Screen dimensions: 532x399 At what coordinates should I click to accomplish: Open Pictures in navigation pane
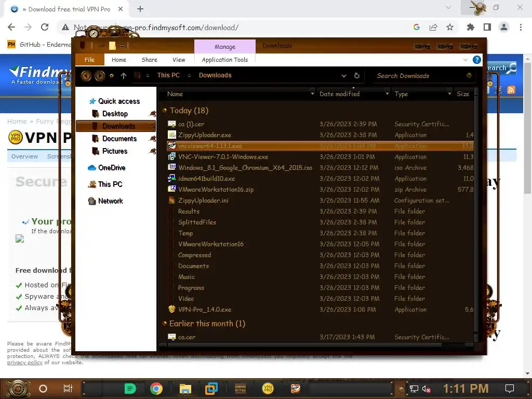[x=115, y=151]
